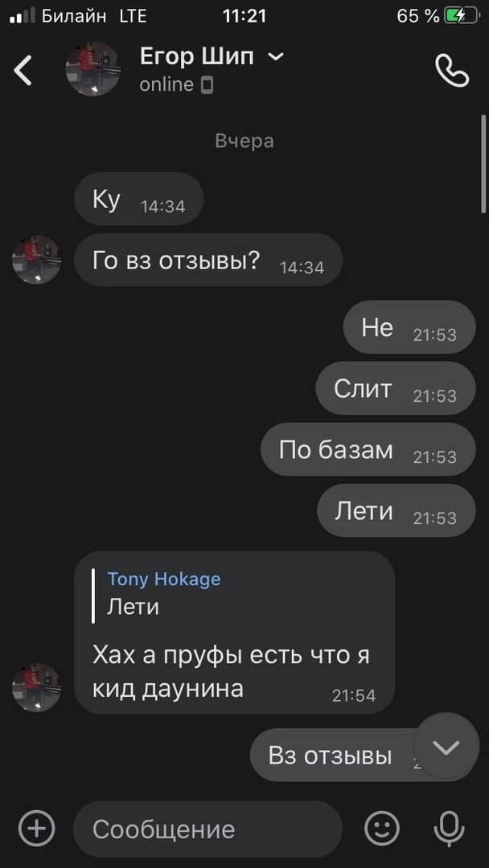
Task: Tap the back arrow icon
Action: pyautogui.click(x=23, y=70)
